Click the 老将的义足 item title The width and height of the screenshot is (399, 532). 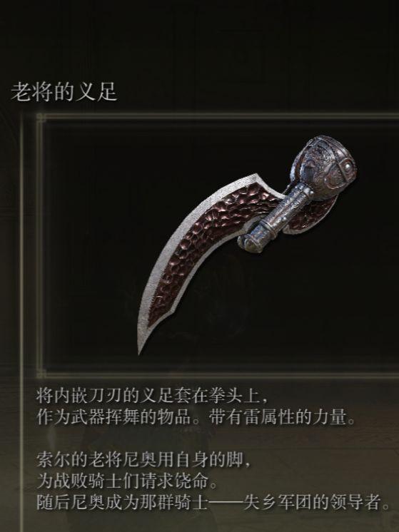tap(64, 91)
